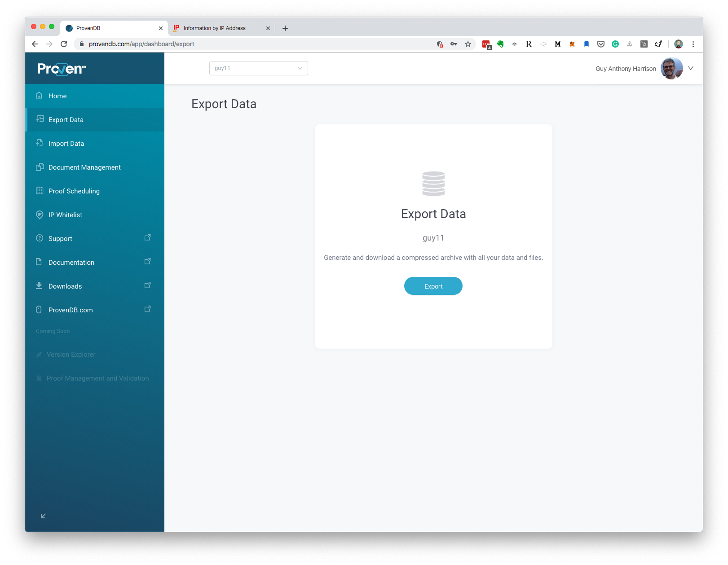
Task: Click the Support question-mark icon
Action: [40, 238]
